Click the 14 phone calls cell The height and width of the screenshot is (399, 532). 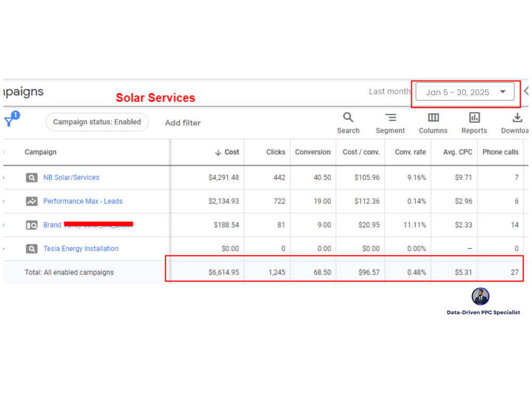[x=514, y=225]
